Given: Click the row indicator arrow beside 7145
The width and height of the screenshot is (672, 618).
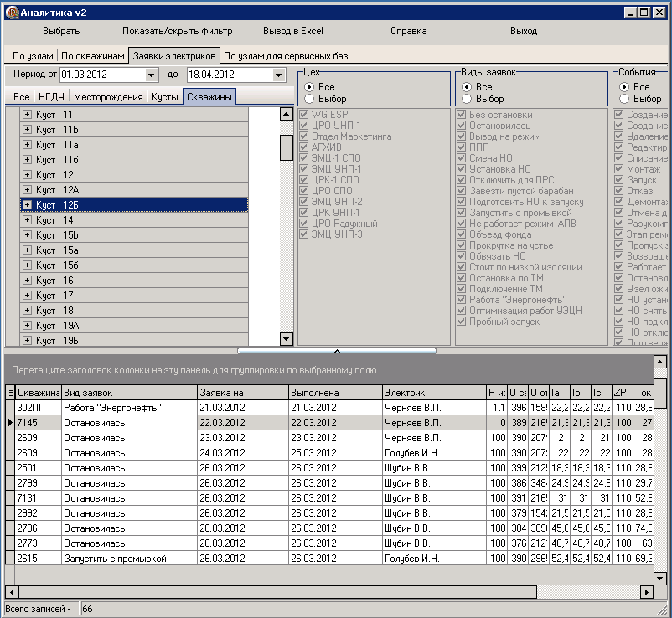Looking at the screenshot, I should pyautogui.click(x=10, y=423).
